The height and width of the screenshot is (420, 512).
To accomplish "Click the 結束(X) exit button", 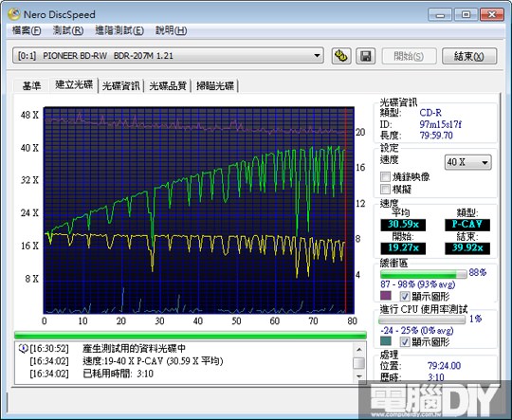I will point(469,56).
